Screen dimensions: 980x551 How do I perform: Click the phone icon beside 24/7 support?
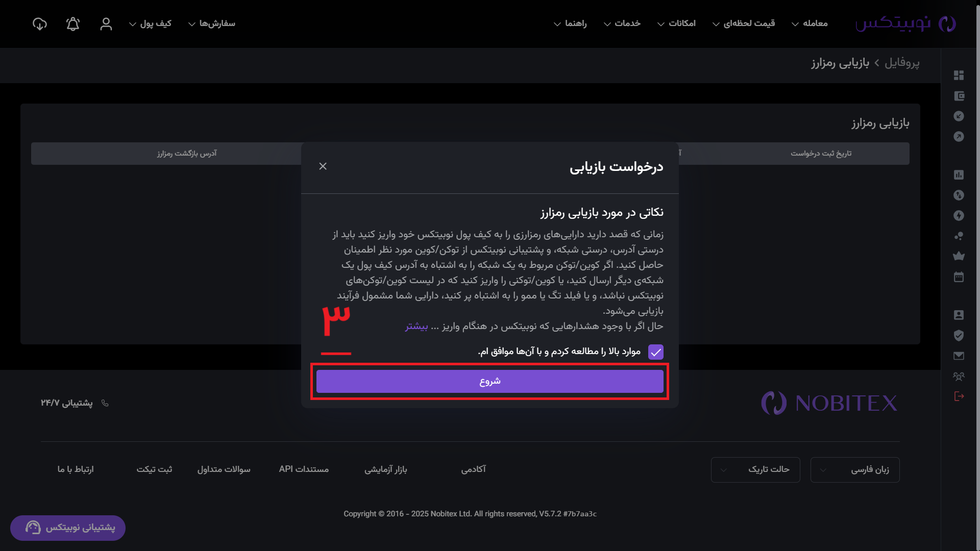coord(105,403)
